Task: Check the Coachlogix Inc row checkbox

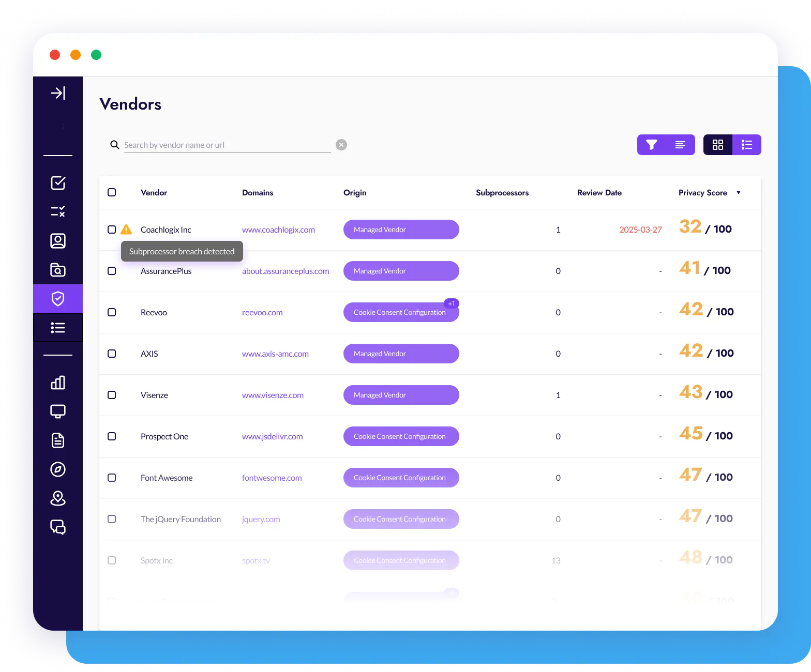Action: [x=112, y=230]
